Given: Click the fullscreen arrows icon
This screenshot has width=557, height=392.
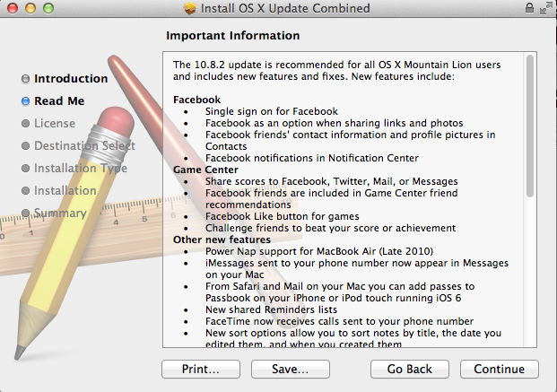Looking at the screenshot, I should [x=546, y=8].
